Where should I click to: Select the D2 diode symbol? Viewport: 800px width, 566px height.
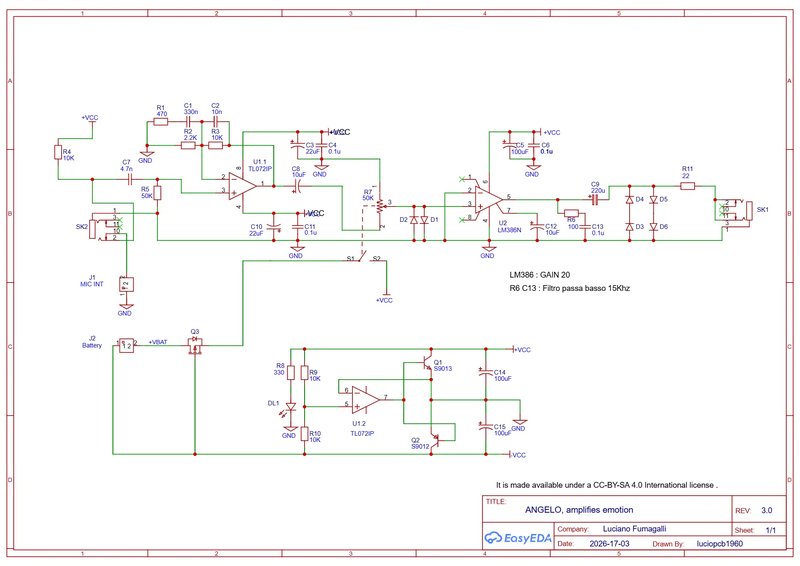pos(414,220)
